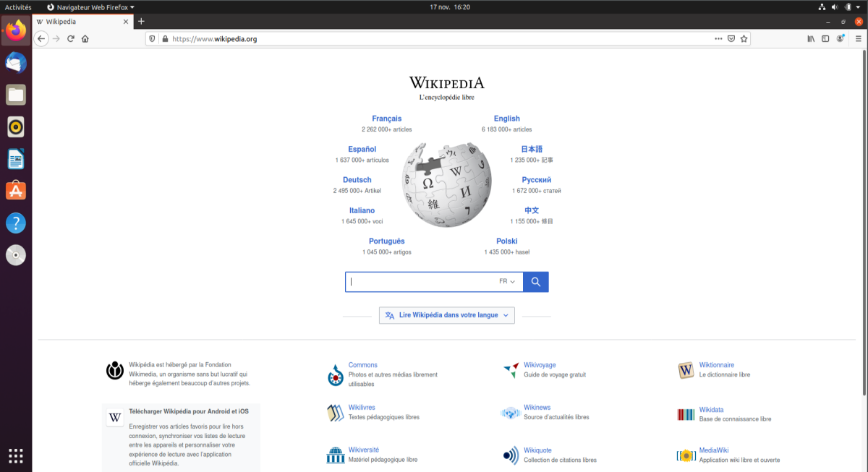Viewport: 868px width, 472px height.
Task: Open the Wikidata project link
Action: [x=711, y=410]
